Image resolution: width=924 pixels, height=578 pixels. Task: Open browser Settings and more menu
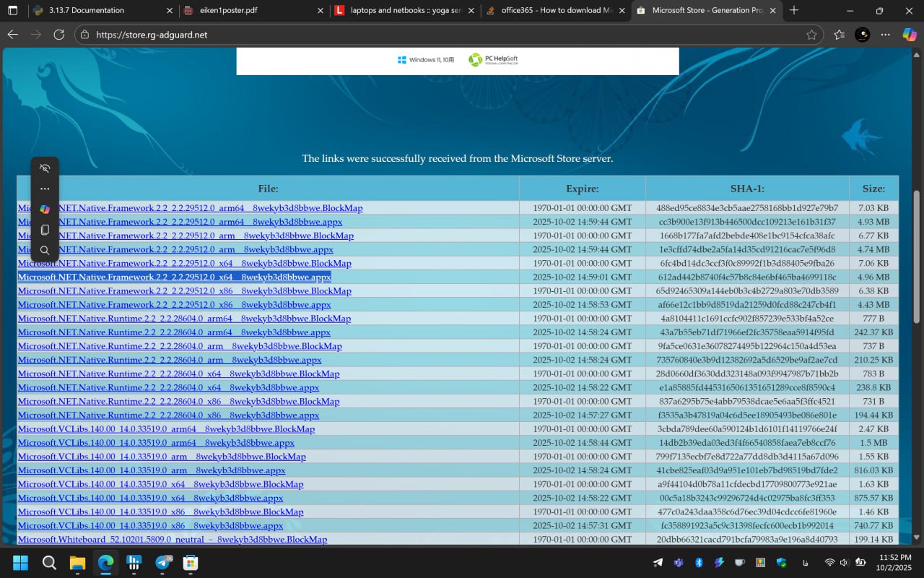tap(886, 35)
